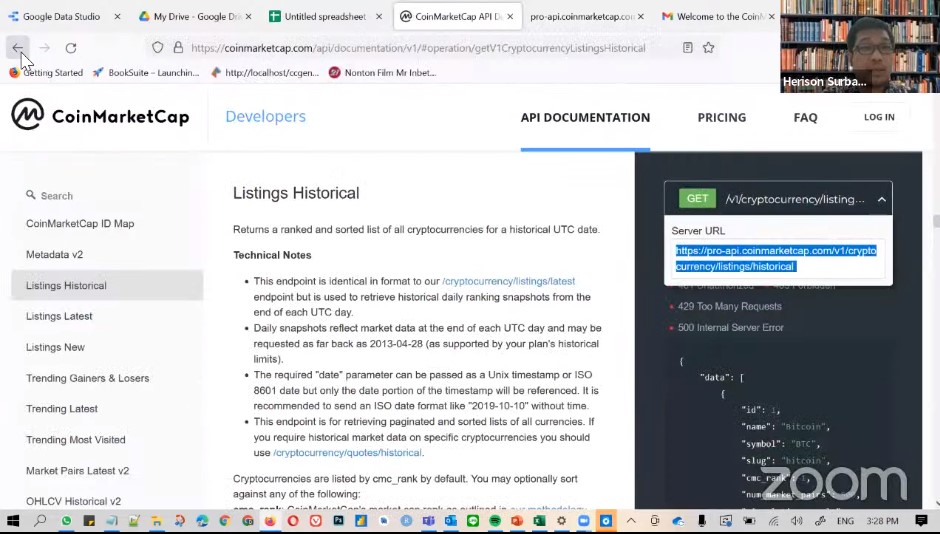The width and height of the screenshot is (940, 534).
Task: Close the My Drive tab
Action: tap(248, 16)
